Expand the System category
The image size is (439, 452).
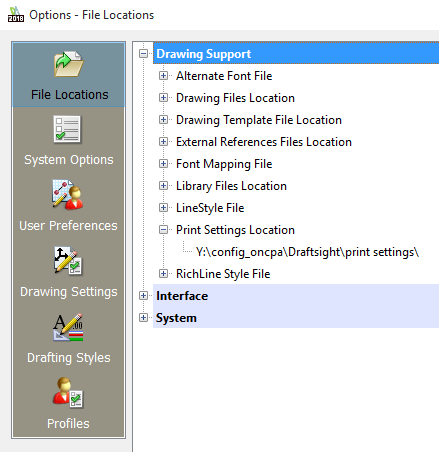click(x=143, y=318)
